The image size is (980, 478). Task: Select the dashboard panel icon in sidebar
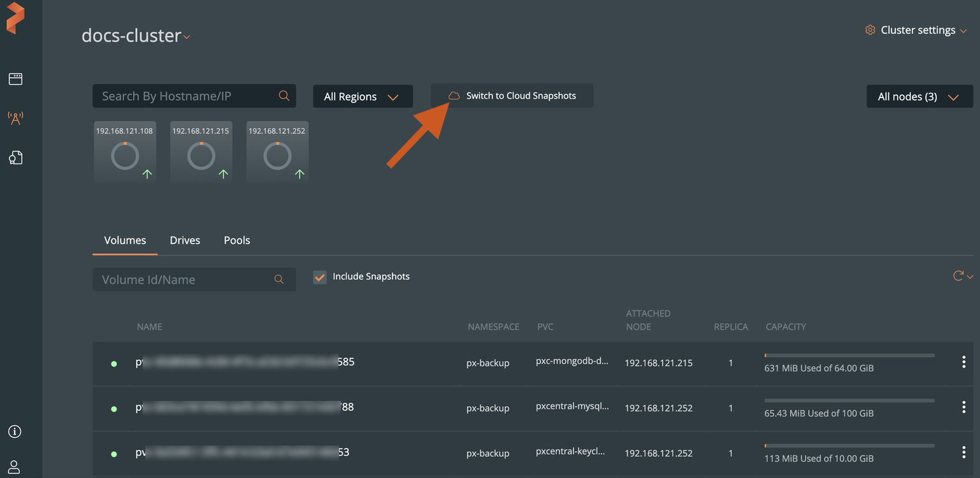(x=15, y=78)
